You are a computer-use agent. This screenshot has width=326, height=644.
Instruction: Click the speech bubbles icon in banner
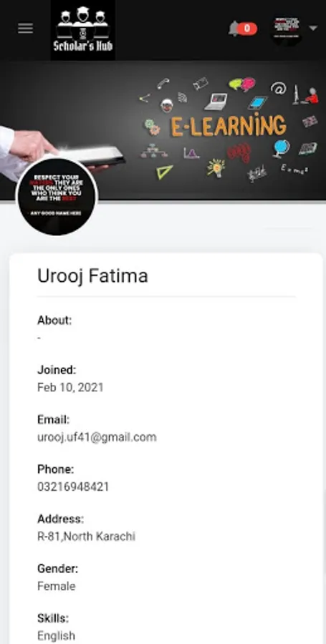(x=242, y=84)
